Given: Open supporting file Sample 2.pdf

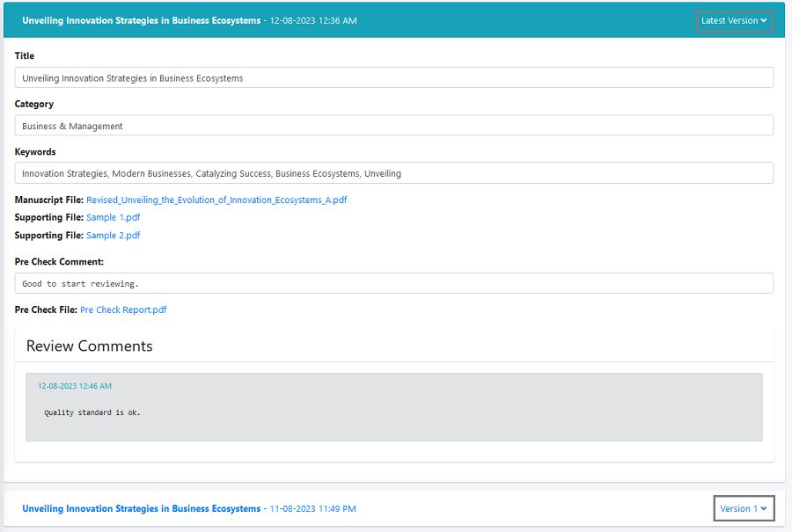Looking at the screenshot, I should tap(113, 236).
